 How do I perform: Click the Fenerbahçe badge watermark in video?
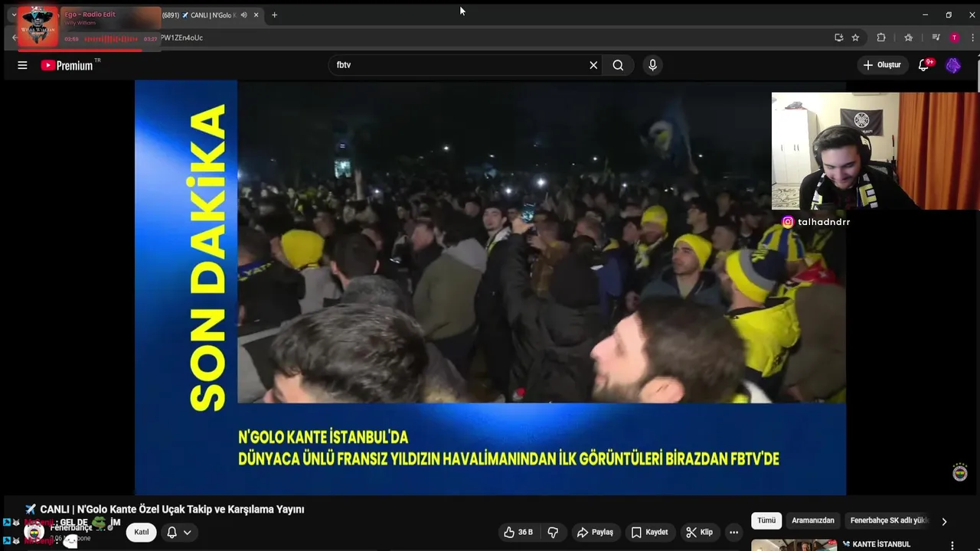pyautogui.click(x=960, y=473)
